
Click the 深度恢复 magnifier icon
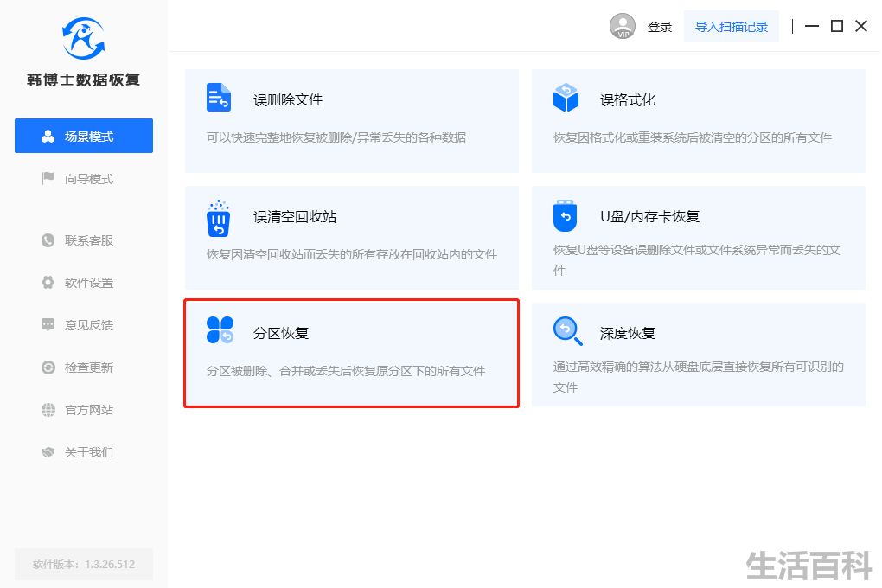(x=567, y=331)
